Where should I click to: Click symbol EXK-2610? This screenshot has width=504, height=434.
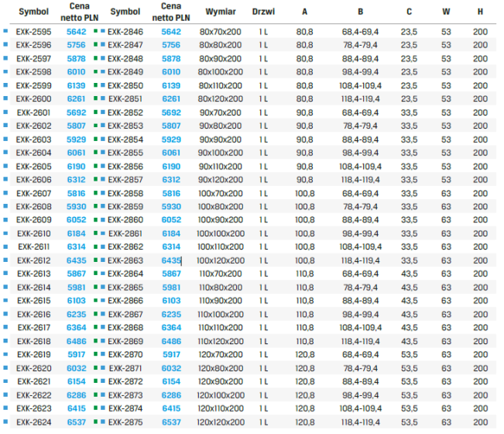(33, 234)
